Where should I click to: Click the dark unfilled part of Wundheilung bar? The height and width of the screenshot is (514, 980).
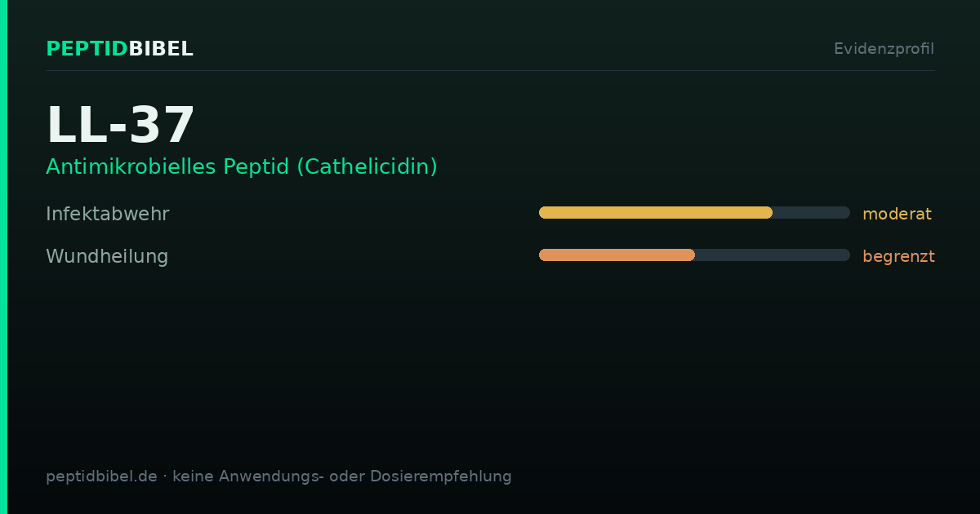point(773,255)
